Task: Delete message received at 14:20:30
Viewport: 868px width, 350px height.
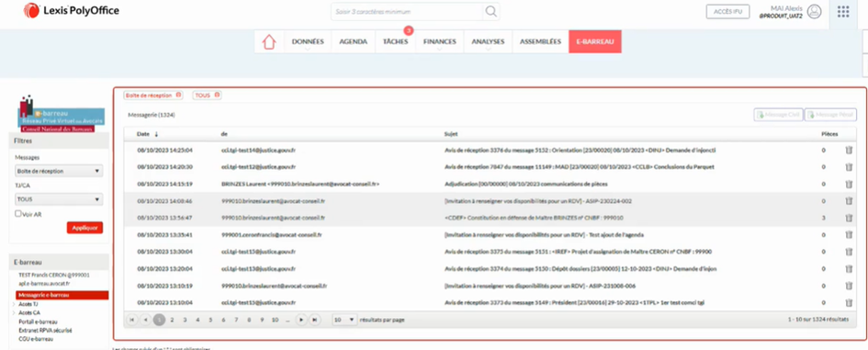Action: click(849, 166)
